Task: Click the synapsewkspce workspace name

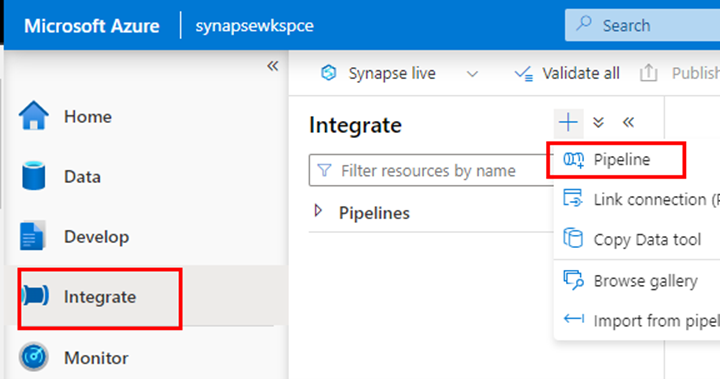Action: pos(254,25)
